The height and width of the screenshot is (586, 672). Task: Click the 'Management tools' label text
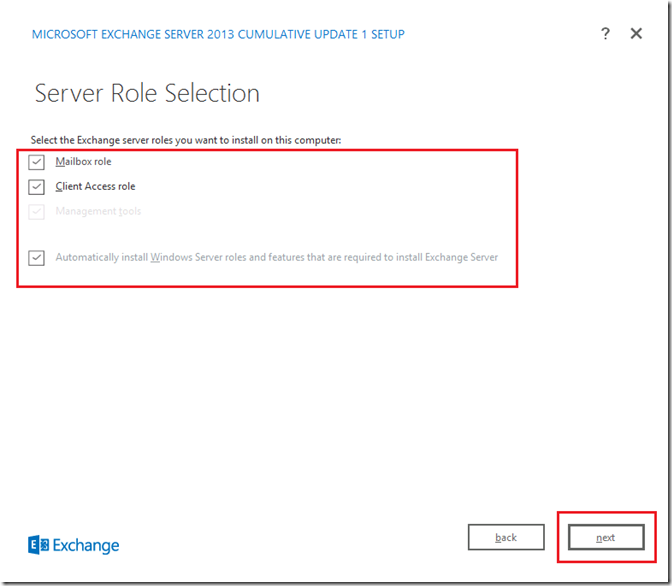click(x=98, y=212)
